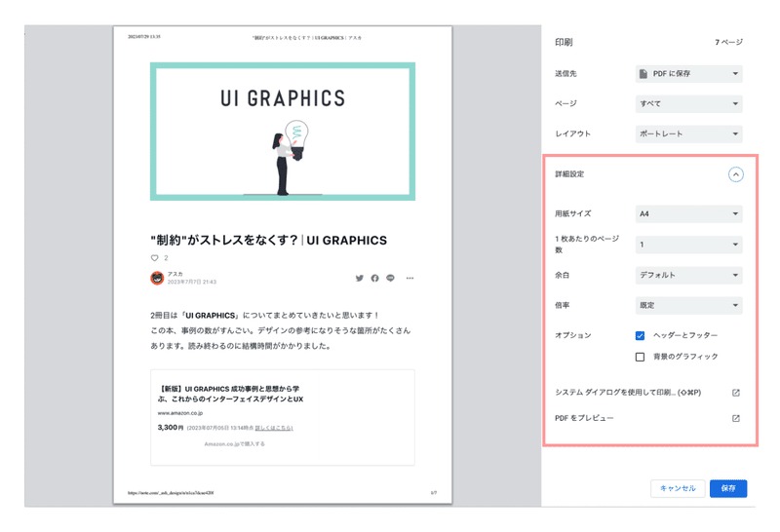Click the UI GRAPHICS header image
Screen dimensions: 780x532
coord(283,132)
